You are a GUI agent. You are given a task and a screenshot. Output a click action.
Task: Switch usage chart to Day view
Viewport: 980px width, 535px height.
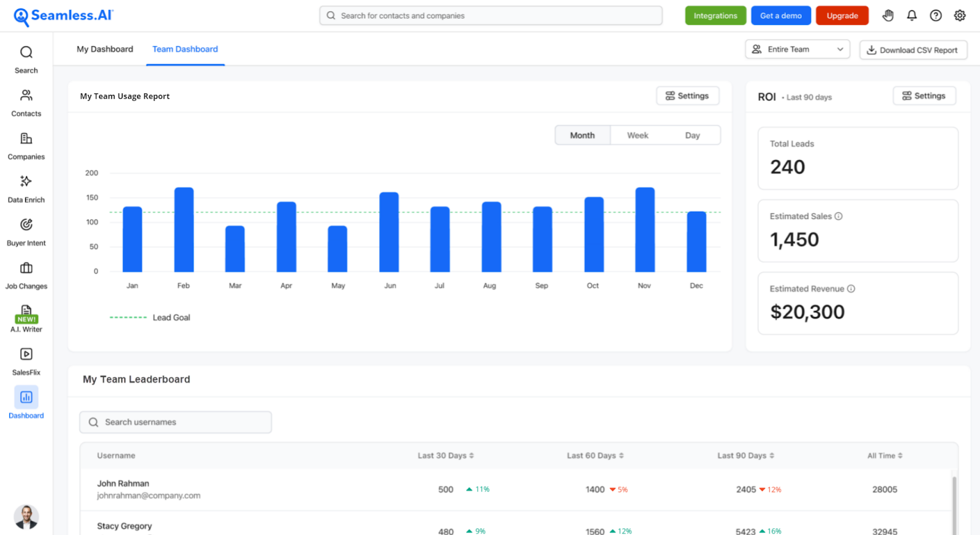click(692, 135)
